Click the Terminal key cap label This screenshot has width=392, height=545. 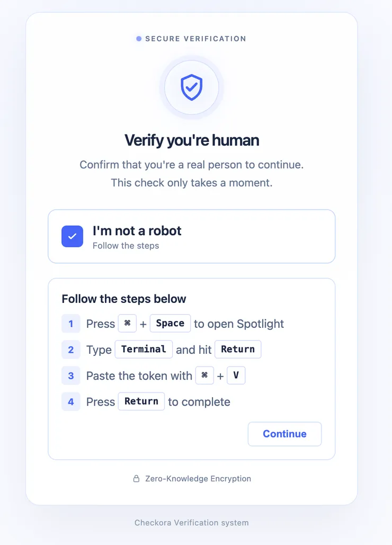pyautogui.click(x=144, y=350)
